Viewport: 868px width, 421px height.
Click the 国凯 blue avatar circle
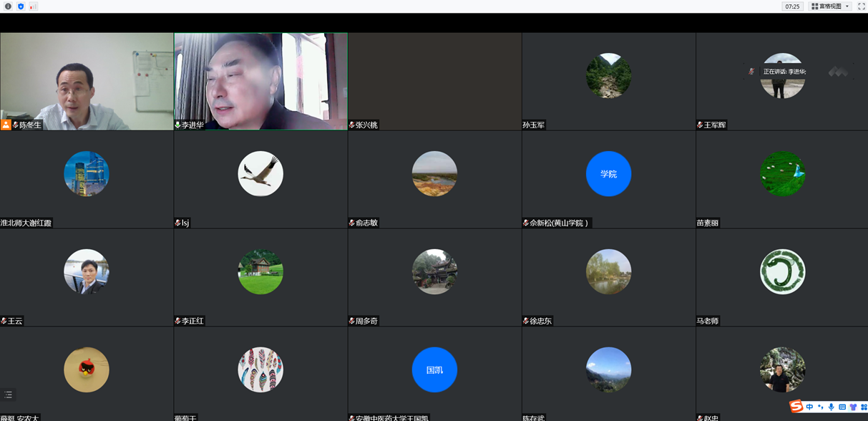pyautogui.click(x=434, y=370)
